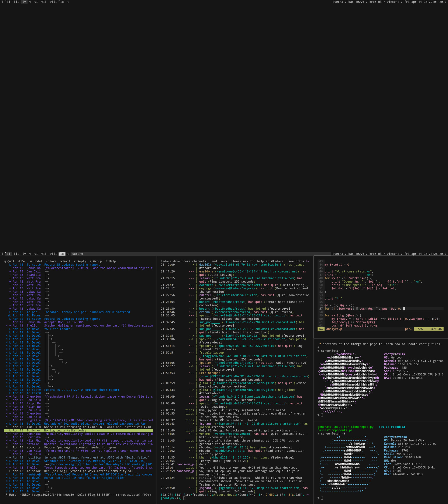Select mail 'Stephen Gallagher mentioned you on the card'
The width and height of the screenshot is (448, 504).
[78, 325]
